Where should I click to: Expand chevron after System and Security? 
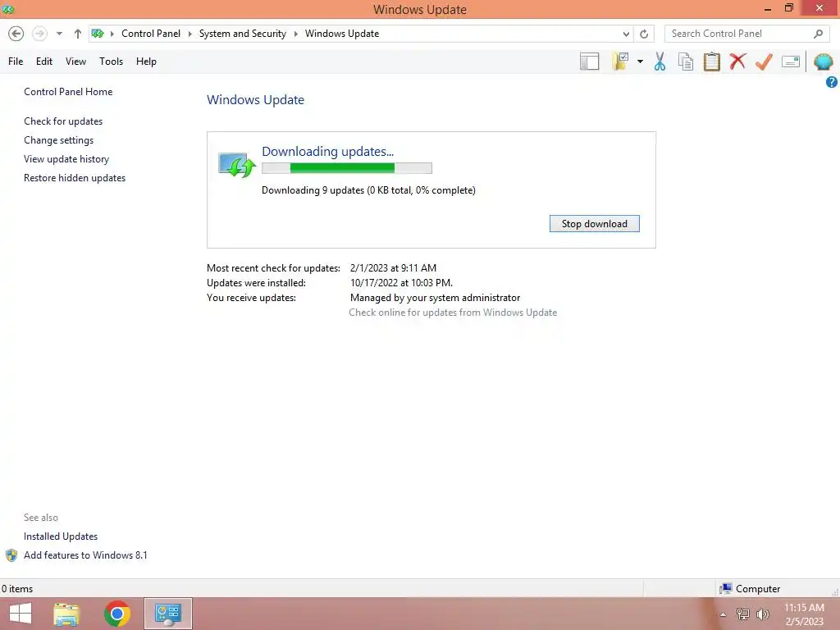click(295, 34)
